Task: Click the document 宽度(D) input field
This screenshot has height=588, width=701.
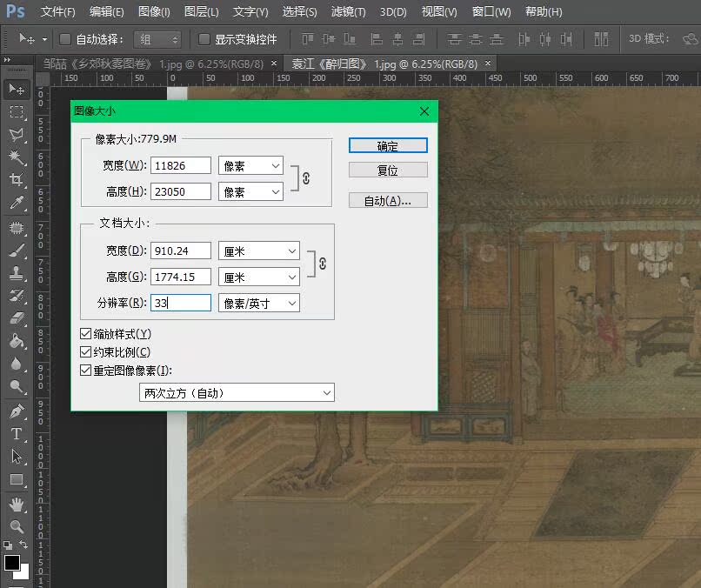Action: (181, 251)
